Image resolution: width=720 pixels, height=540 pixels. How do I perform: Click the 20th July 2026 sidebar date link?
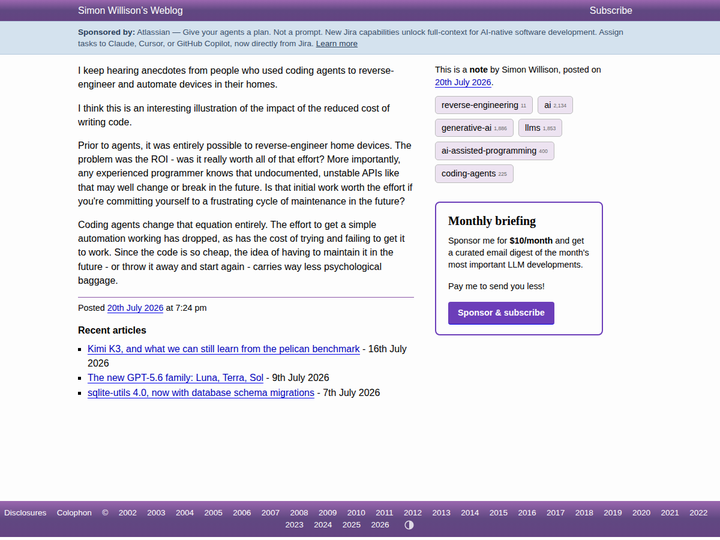coord(463,83)
